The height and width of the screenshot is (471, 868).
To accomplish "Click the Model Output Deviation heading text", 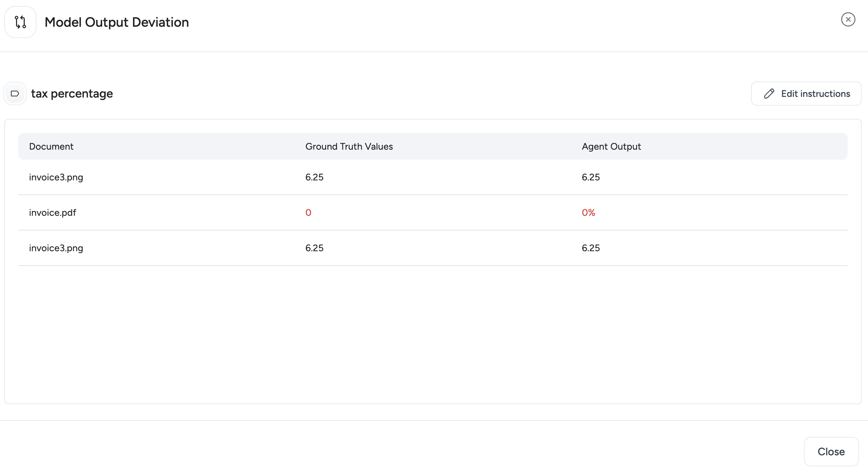I will [116, 22].
